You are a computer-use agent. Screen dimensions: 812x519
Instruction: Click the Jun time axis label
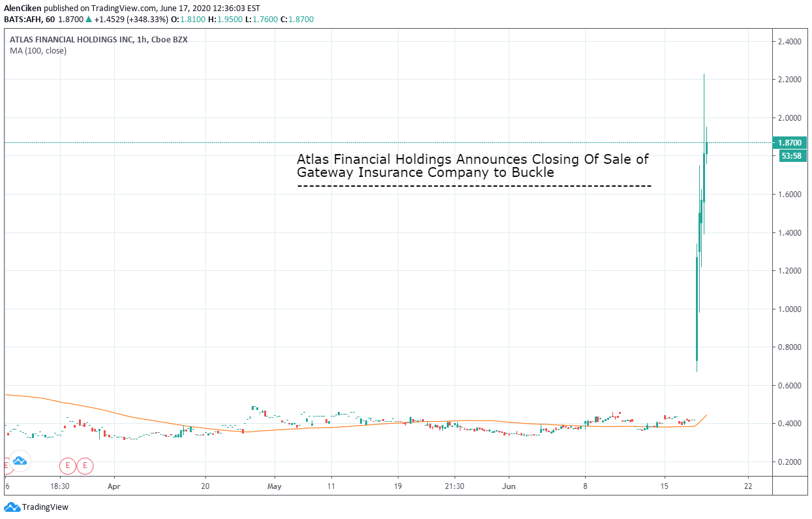[510, 486]
